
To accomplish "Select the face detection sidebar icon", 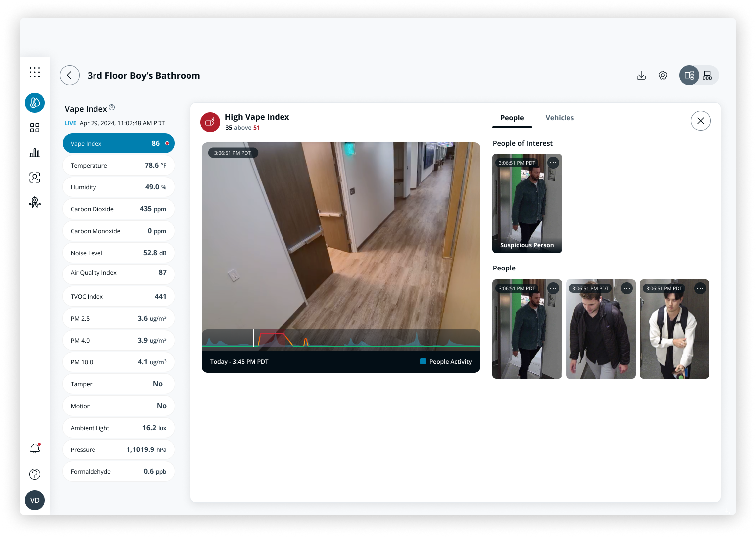I will click(x=35, y=178).
